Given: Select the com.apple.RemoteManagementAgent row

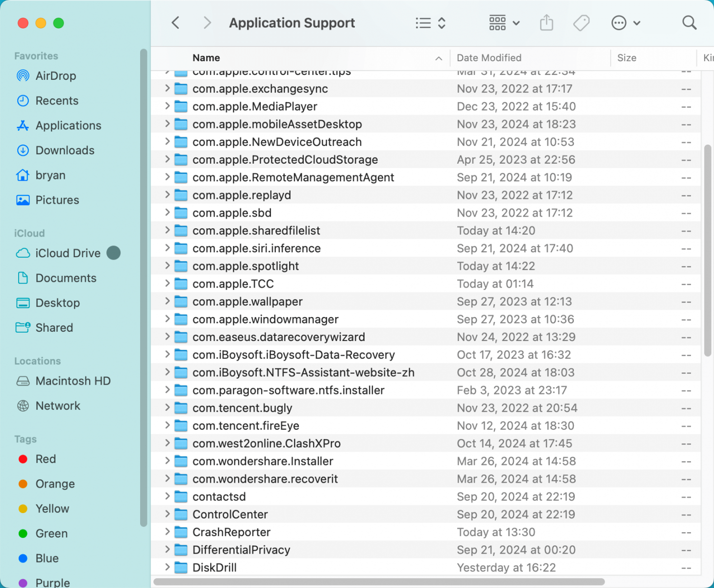Looking at the screenshot, I should [x=425, y=177].
